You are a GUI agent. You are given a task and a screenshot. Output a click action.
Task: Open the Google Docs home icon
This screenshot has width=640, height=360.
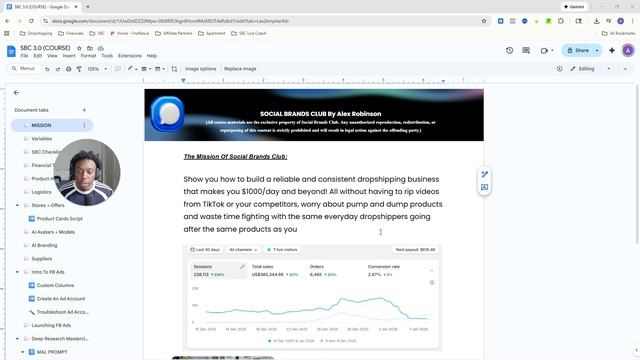click(x=11, y=51)
